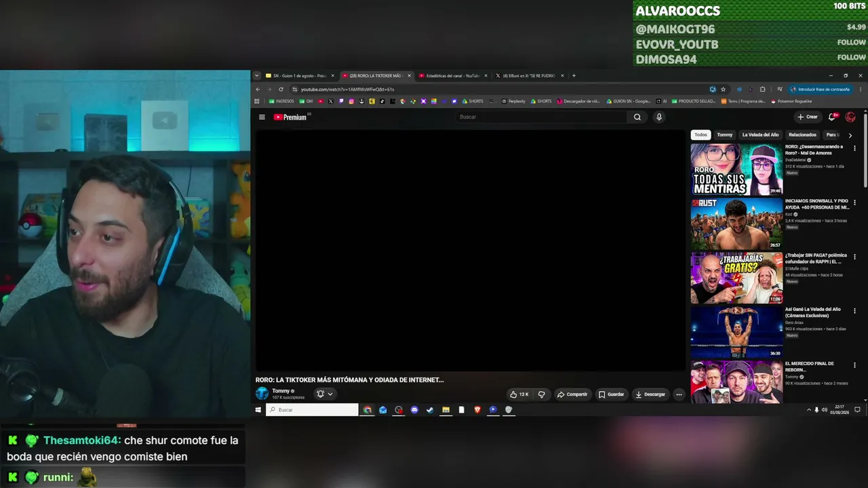Open options for INICIAMOS SNOWBALL video

854,203
